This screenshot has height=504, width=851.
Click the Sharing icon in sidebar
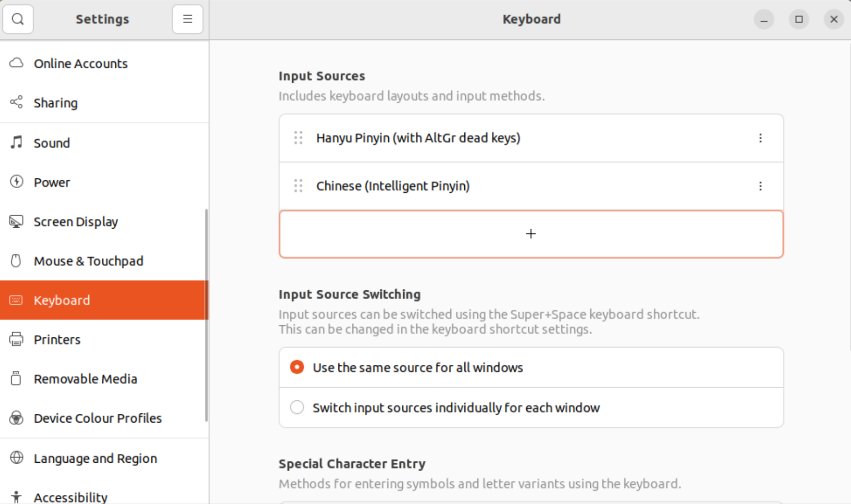click(16, 102)
